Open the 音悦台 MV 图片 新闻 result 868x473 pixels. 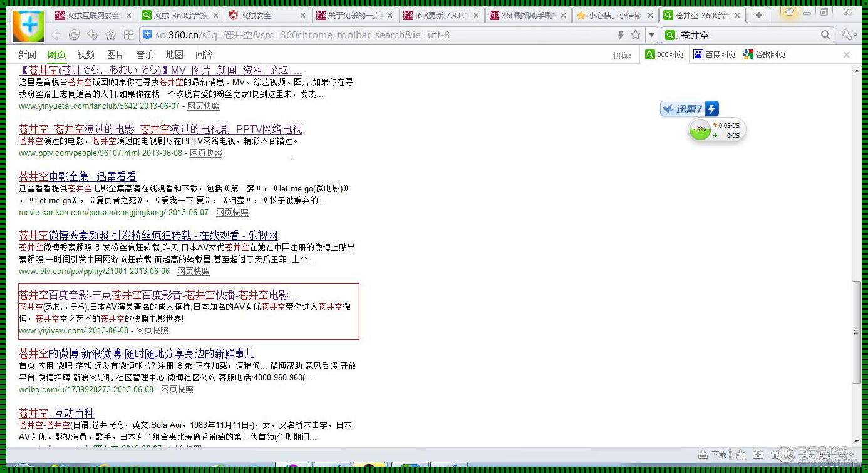160,71
